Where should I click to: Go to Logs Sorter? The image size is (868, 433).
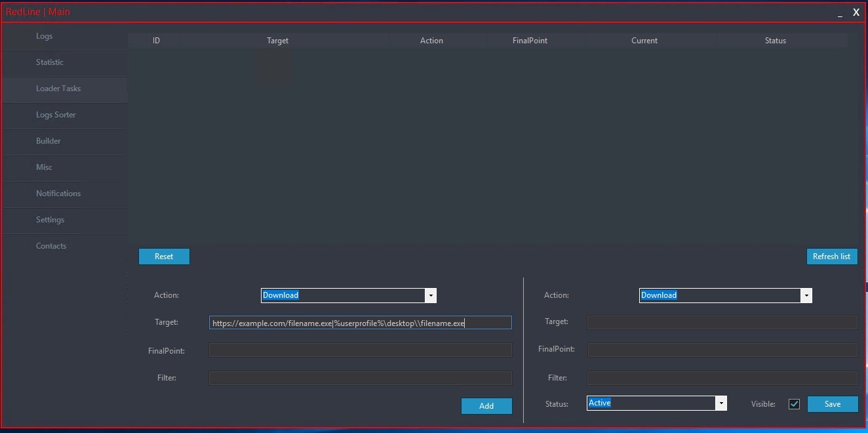(64, 115)
